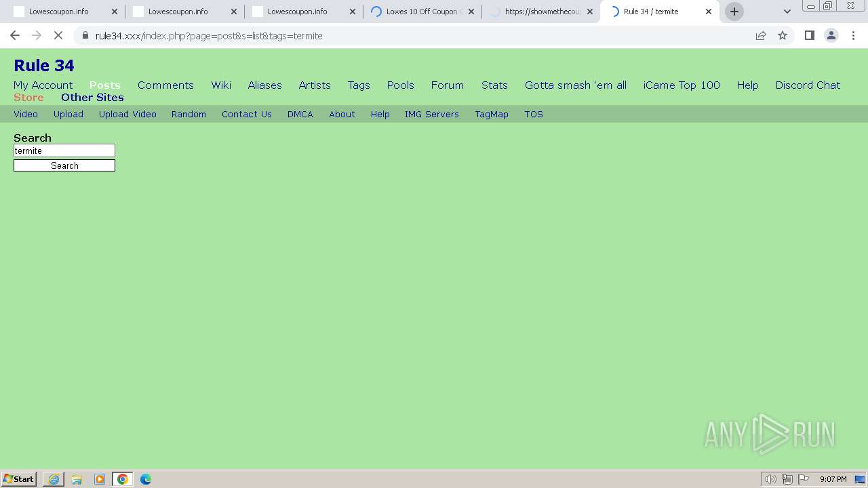868x488 pixels.
Task: Click the search field containing termite
Action: point(64,150)
